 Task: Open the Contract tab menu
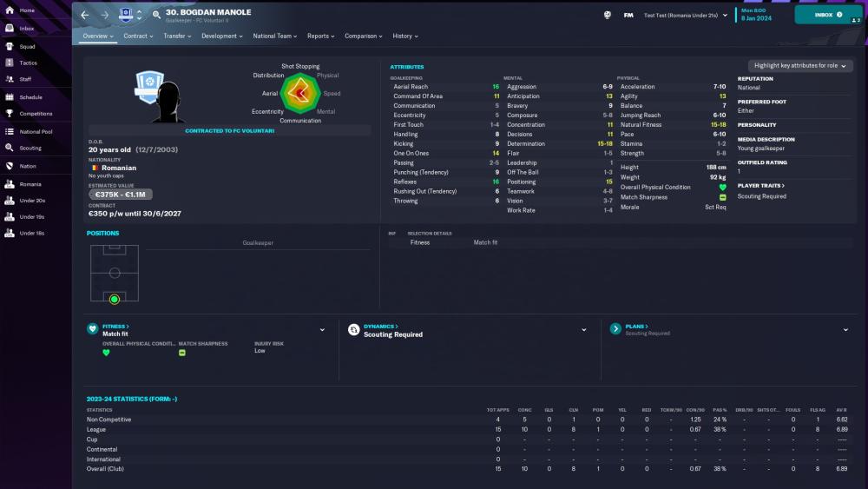coord(137,36)
